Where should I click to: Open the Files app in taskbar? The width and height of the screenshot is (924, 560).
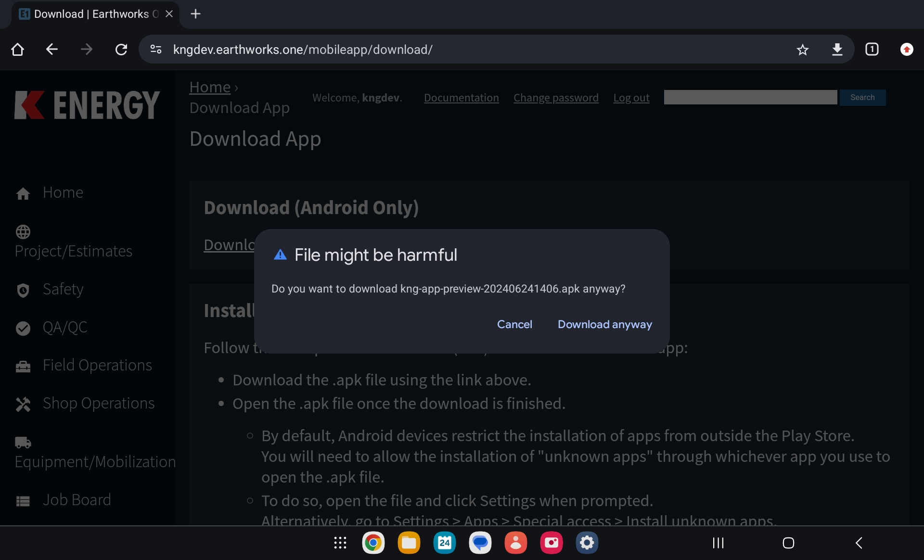pyautogui.click(x=409, y=543)
